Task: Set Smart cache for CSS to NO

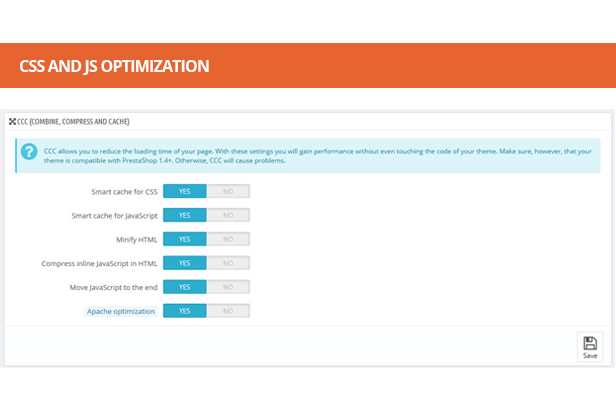Action: click(x=228, y=190)
